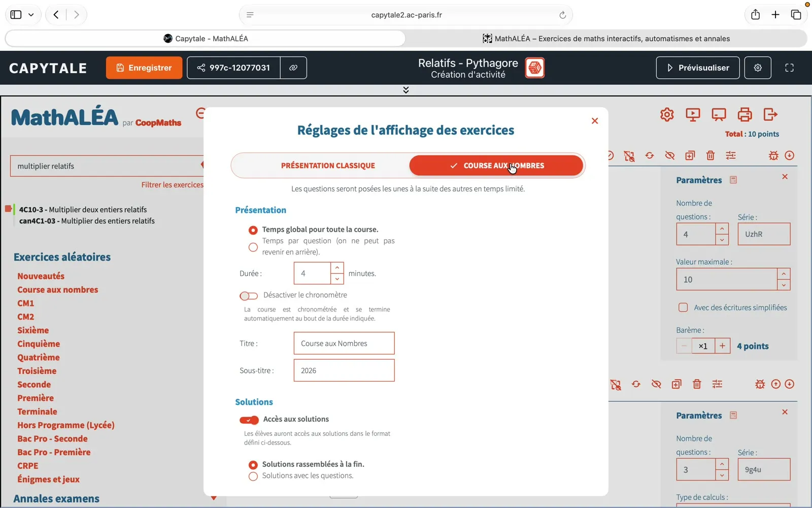
Task: Select 'Temps par question' option
Action: 253,247
